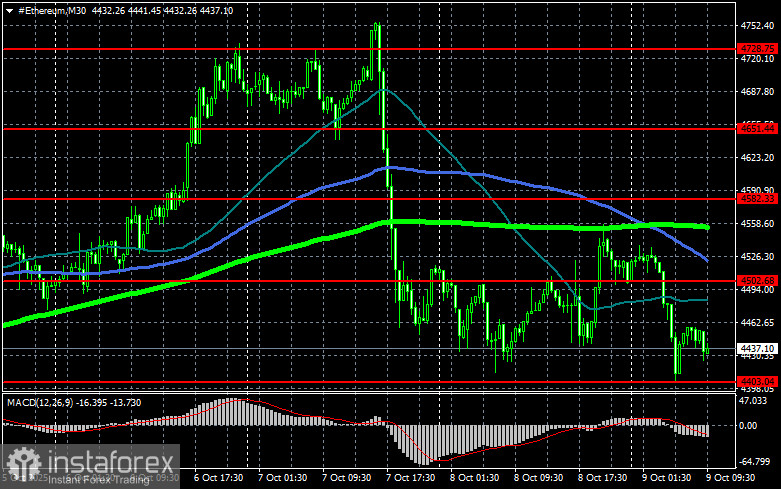Click the MACD scale value 0.00
Viewport: 781px width, 489px height.
748,426
